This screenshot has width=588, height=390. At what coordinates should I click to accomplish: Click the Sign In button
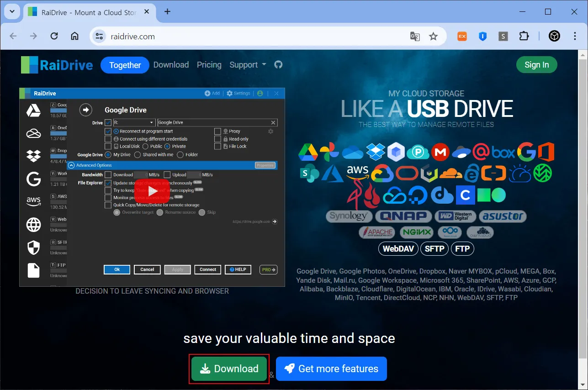[536, 65]
